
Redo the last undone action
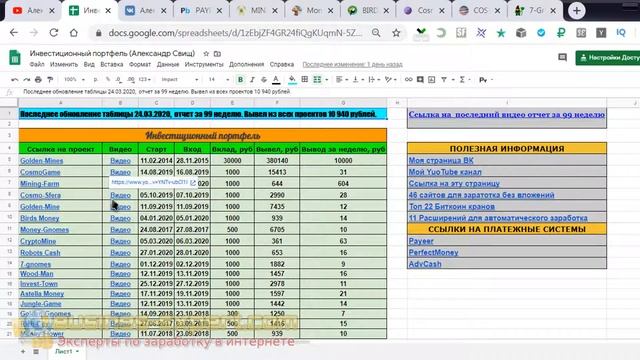pos(27,80)
